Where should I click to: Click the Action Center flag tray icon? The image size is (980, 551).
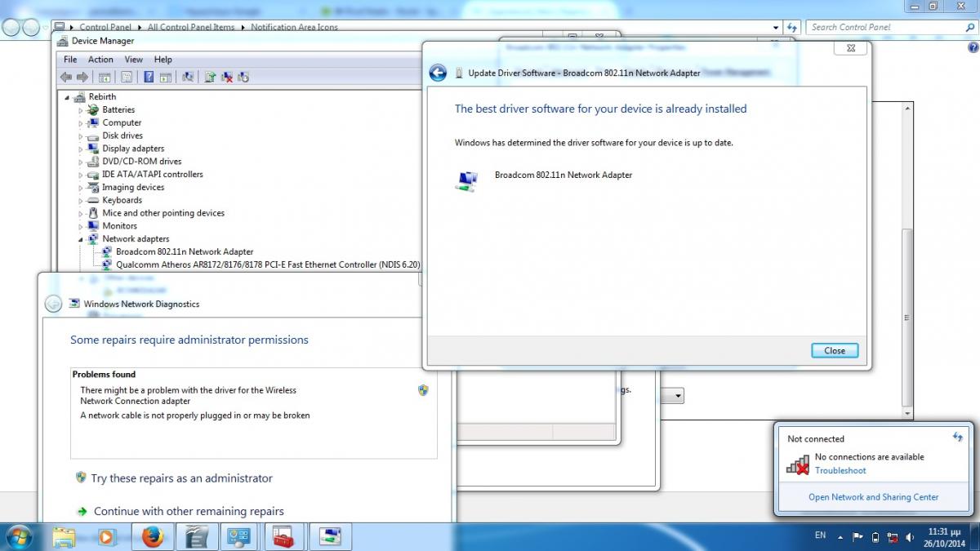click(x=857, y=537)
